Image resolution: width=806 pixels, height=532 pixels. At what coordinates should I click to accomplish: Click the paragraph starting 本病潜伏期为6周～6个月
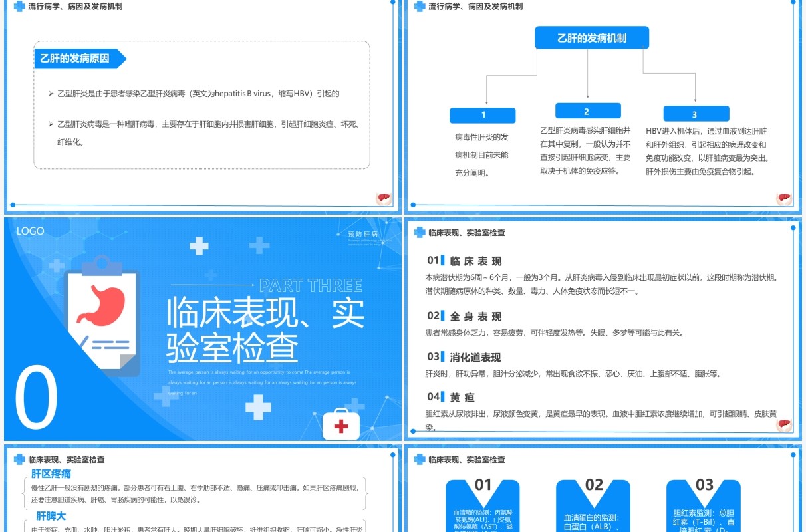[601, 284]
